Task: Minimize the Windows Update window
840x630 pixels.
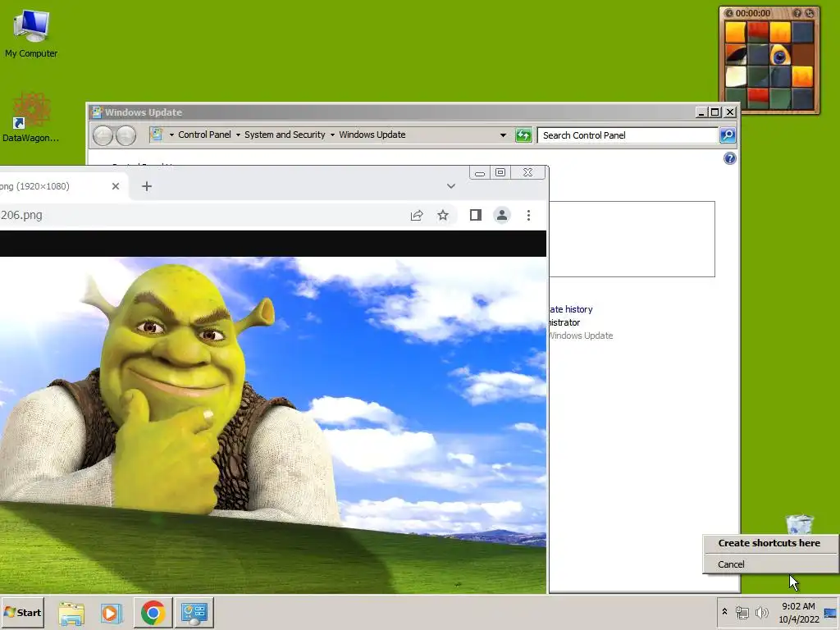Action: (701, 112)
